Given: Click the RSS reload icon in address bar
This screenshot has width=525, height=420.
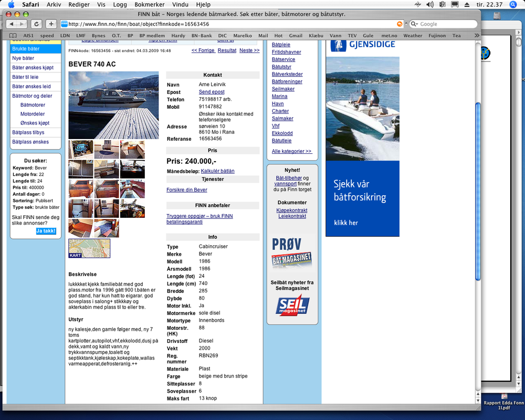Looking at the screenshot, I should point(400,24).
